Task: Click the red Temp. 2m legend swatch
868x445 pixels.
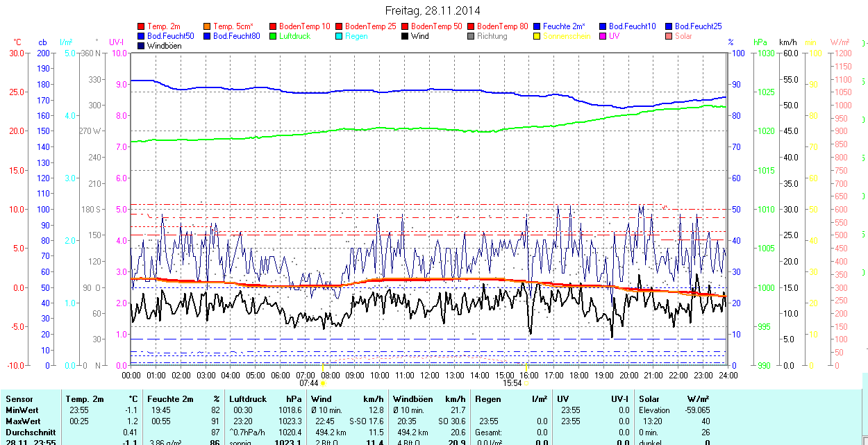Action: (x=142, y=26)
